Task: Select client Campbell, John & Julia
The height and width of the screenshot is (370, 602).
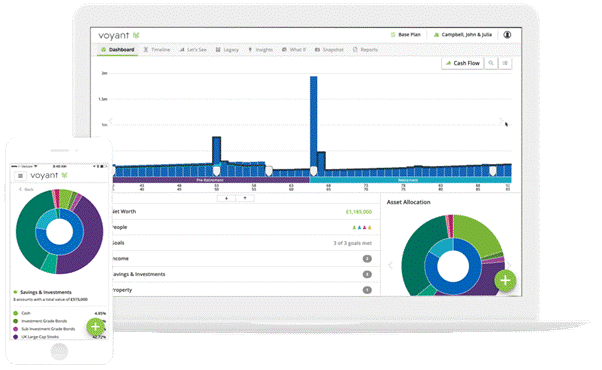Action: coord(463,35)
